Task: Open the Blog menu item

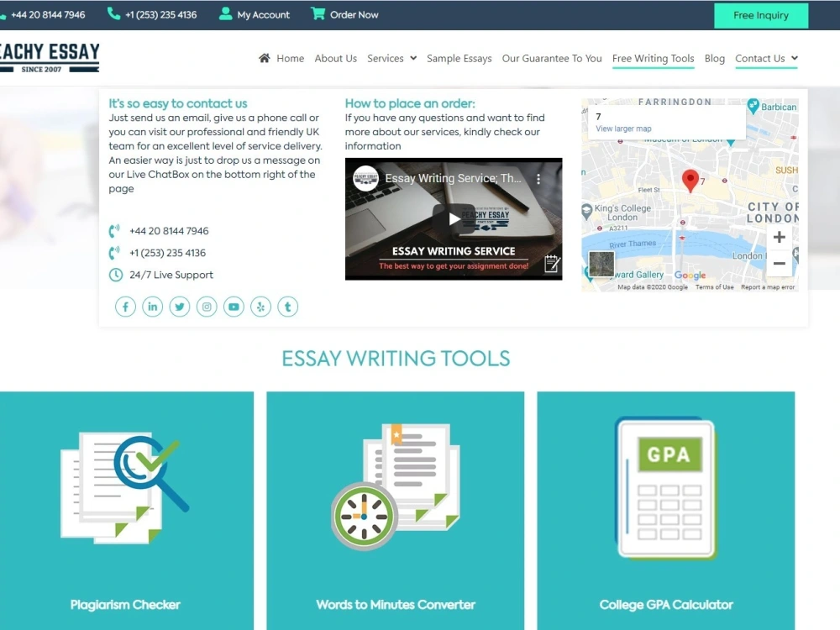Action: 715,59
